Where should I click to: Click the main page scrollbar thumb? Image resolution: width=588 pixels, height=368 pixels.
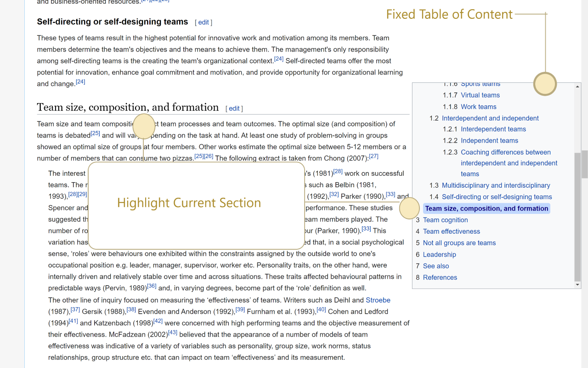(x=584, y=164)
